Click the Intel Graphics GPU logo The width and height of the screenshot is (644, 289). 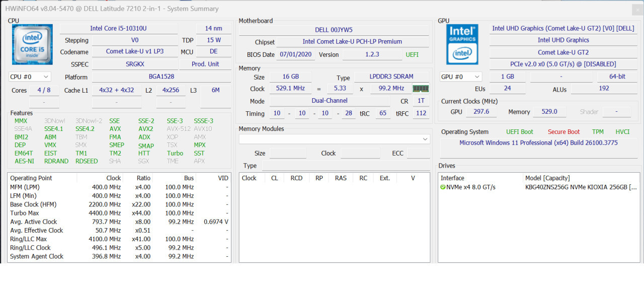click(x=462, y=44)
